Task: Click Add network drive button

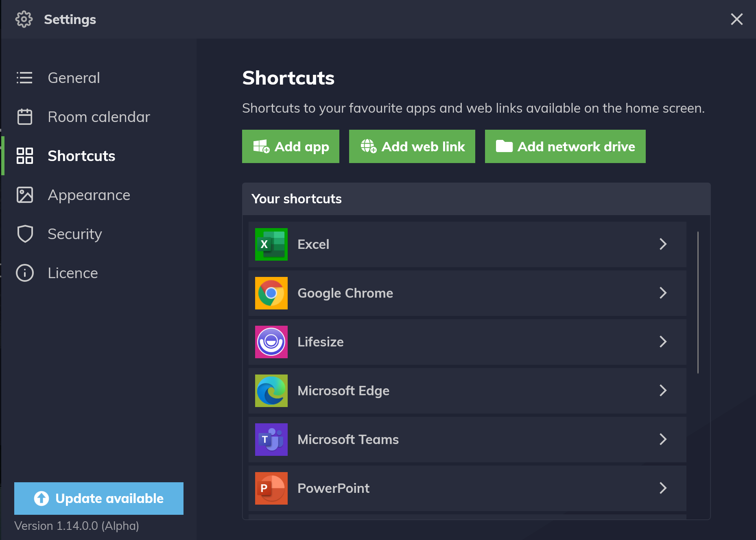Action: pos(565,146)
